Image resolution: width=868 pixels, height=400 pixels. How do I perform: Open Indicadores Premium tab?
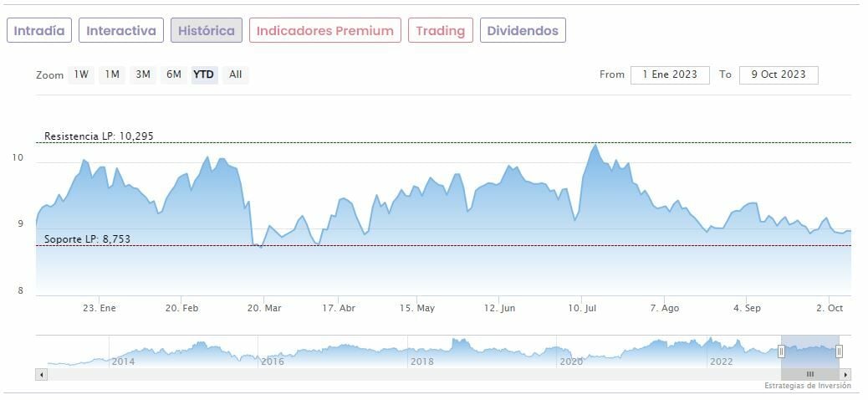(324, 31)
